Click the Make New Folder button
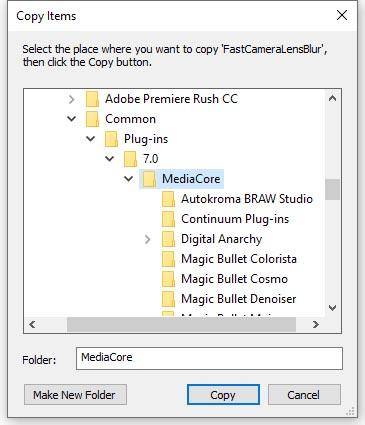Screen dimensions: 365x425 [75, 395]
